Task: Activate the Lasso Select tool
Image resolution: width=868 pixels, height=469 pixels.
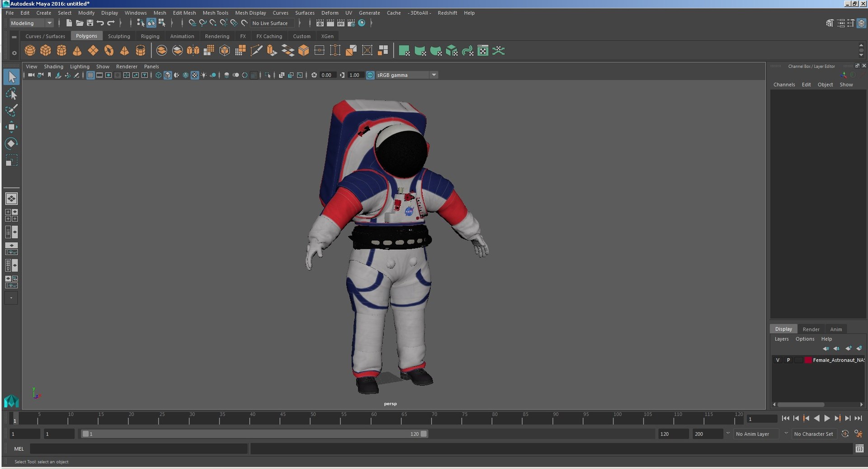Action: click(11, 94)
